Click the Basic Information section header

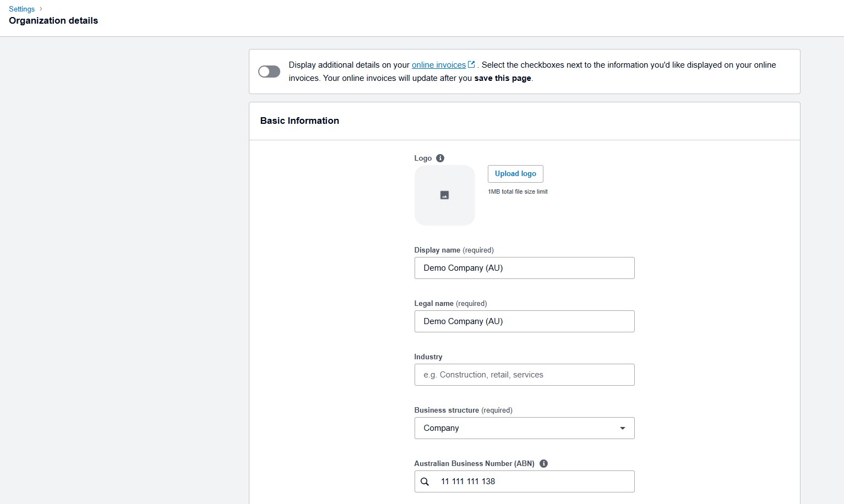point(300,120)
